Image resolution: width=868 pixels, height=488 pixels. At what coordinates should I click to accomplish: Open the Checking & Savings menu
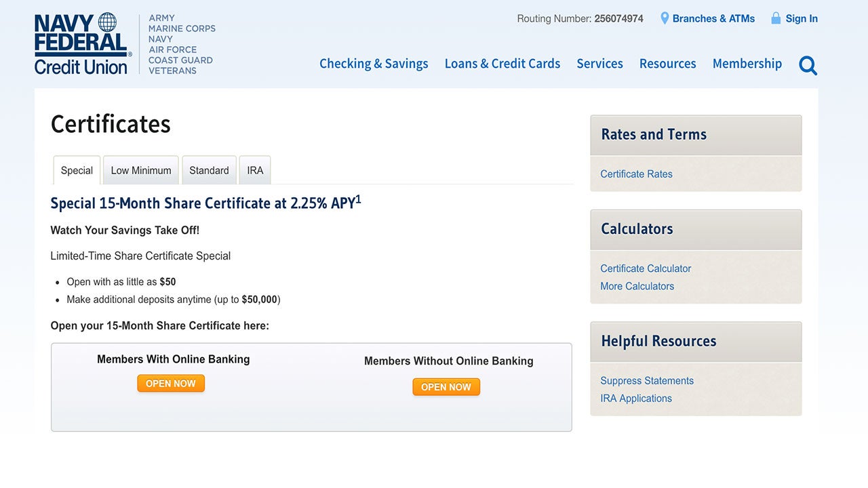click(x=374, y=64)
